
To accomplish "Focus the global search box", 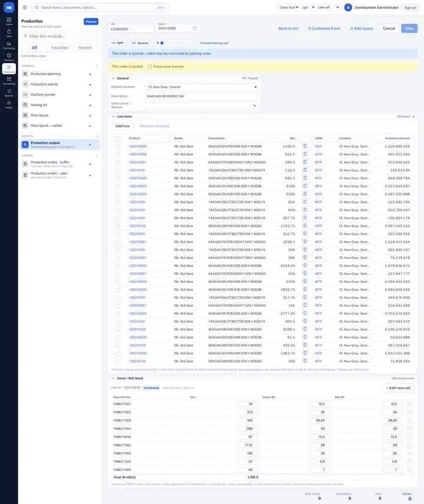I will [x=100, y=8].
